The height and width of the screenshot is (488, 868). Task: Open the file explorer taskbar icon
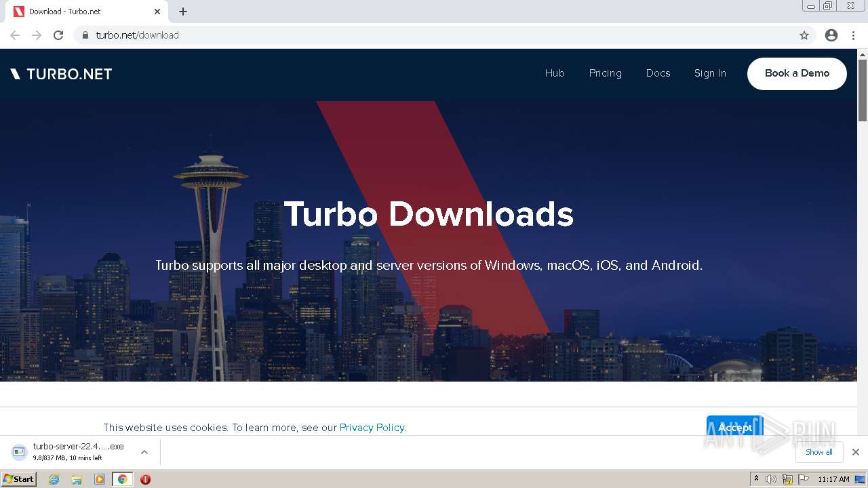pyautogui.click(x=77, y=479)
